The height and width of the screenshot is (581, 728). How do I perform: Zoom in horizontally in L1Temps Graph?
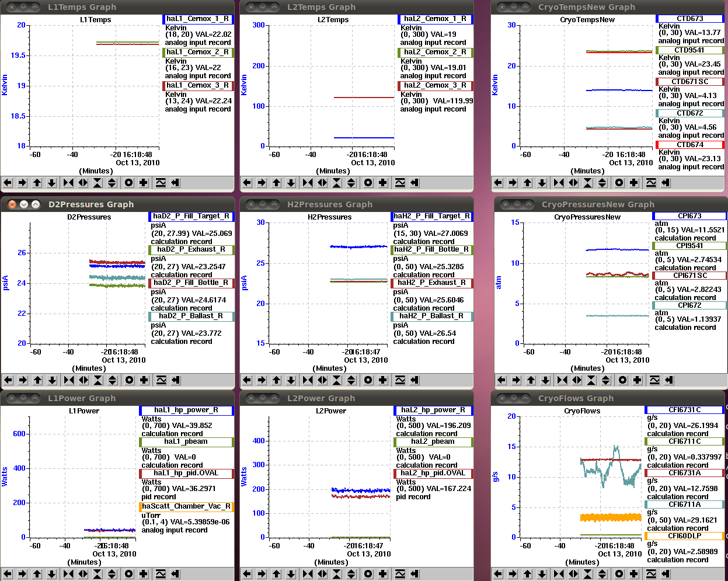click(68, 183)
